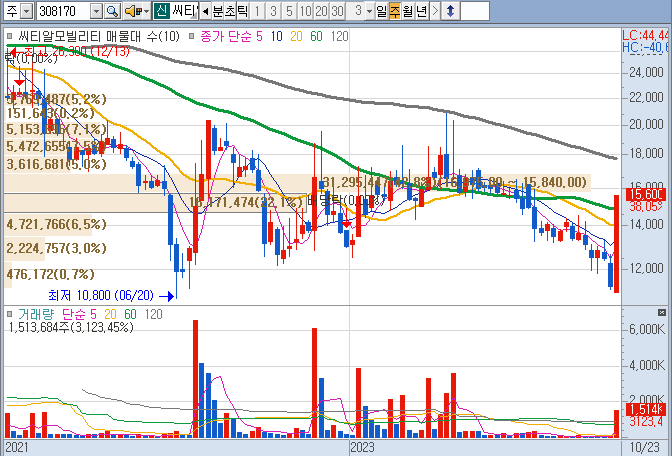Click the 2021 year axis label

(x=17, y=448)
